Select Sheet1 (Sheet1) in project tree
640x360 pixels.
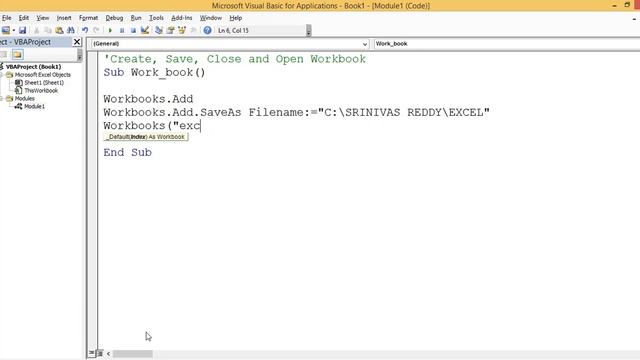[44, 82]
